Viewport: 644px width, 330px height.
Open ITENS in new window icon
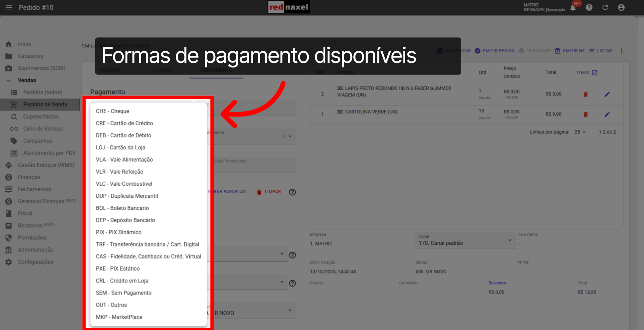click(x=595, y=72)
